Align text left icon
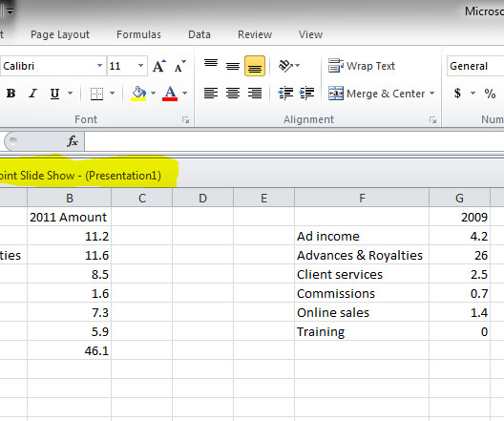This screenshot has width=504, height=421. tap(211, 94)
